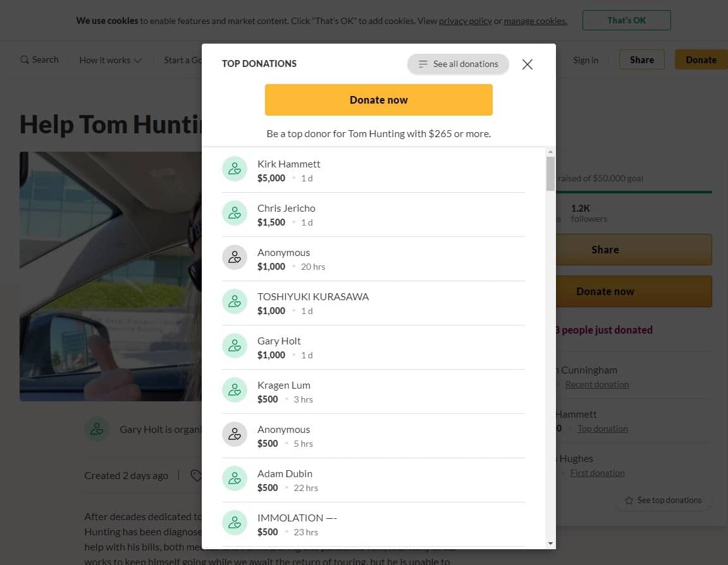Viewport: 728px width, 565px height.
Task: Click the First donation link
Action: coord(597,473)
